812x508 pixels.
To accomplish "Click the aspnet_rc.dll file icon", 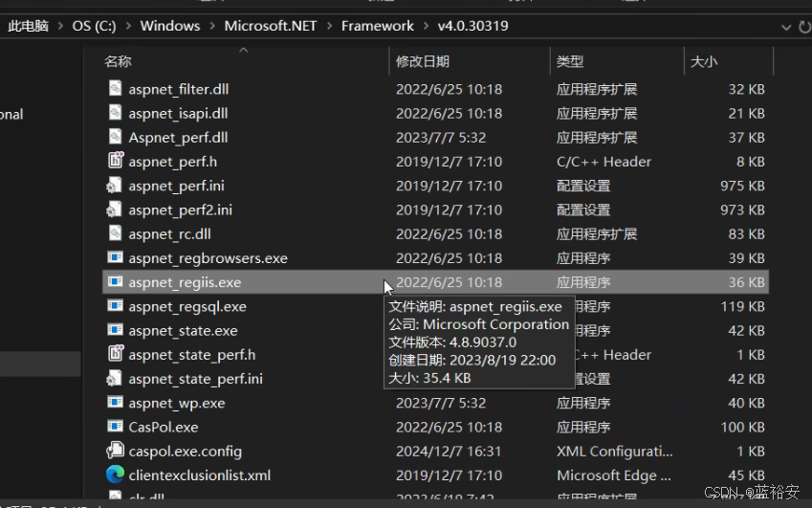I will point(115,233).
